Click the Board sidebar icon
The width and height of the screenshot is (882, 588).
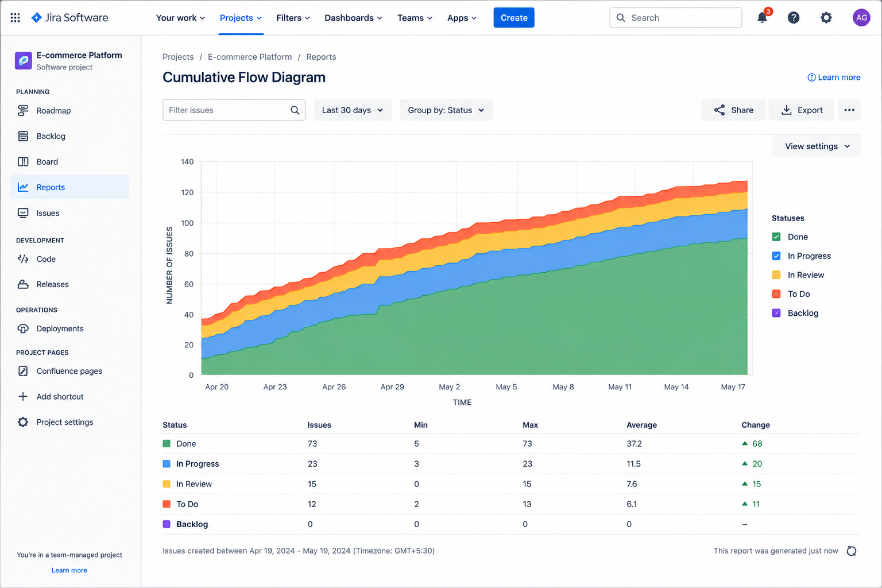pos(23,162)
